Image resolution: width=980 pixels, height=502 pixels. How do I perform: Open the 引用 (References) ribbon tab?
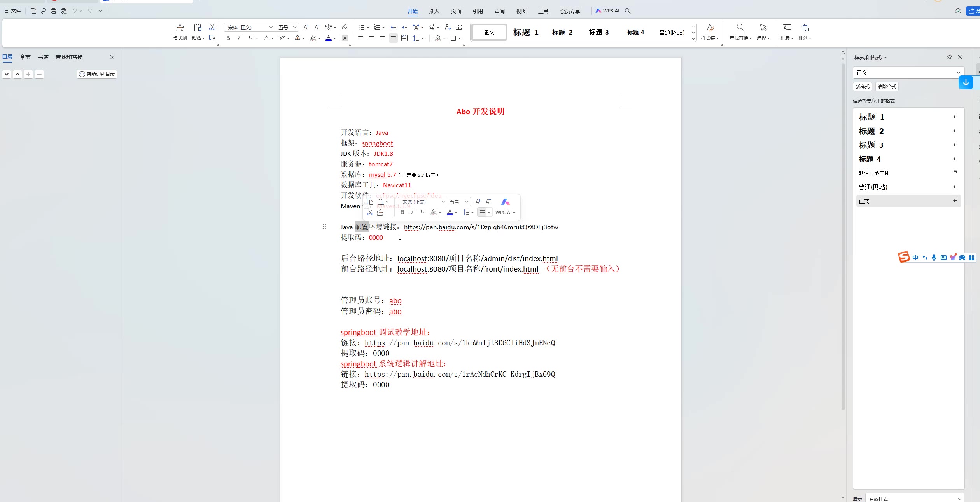pyautogui.click(x=478, y=11)
